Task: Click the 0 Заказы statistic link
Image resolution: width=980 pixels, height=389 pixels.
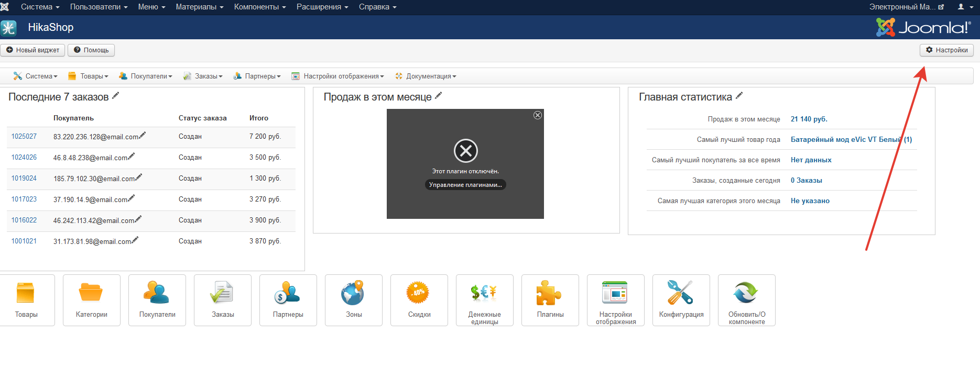Action: pyautogui.click(x=807, y=180)
